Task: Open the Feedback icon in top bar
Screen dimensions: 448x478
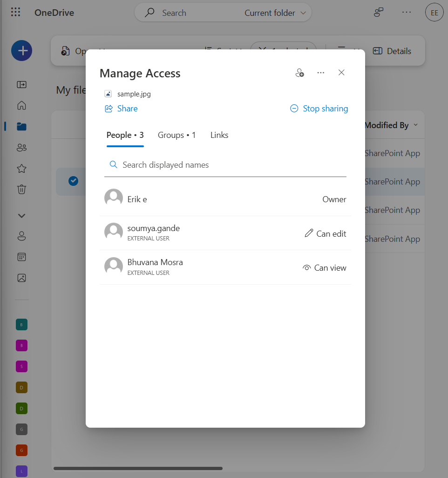Action: 378,12
